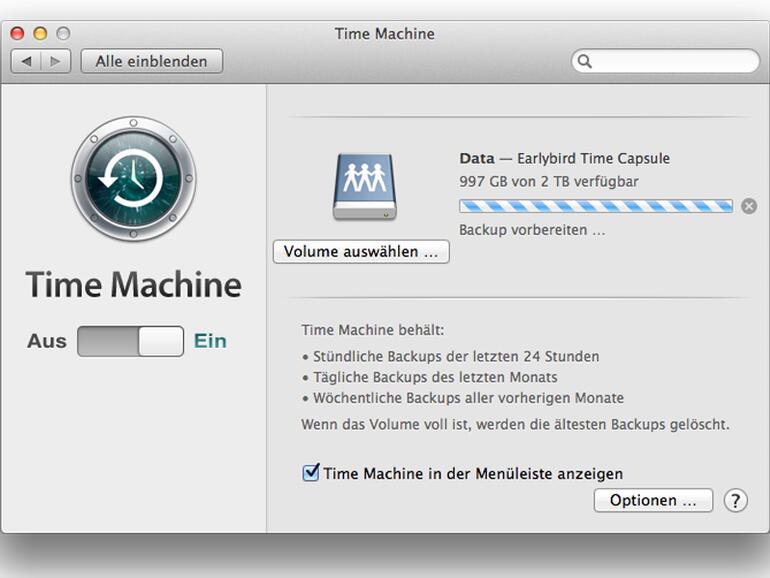This screenshot has width=770, height=578.
Task: Click the Wenn das Volume voll ist sentence
Action: click(515, 424)
